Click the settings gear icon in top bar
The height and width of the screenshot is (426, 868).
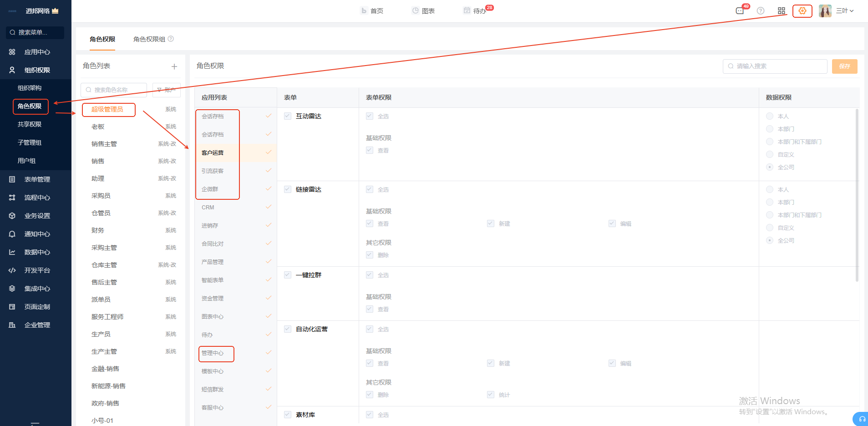[802, 11]
